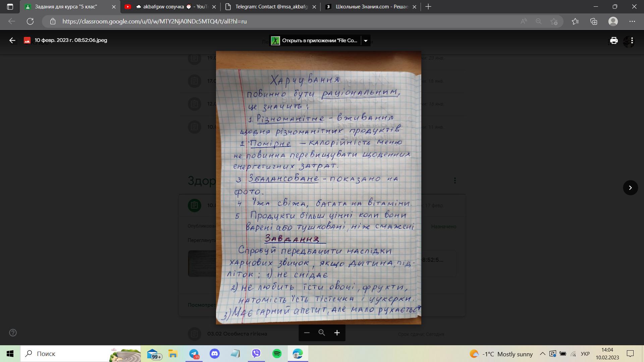Zoom in with the plus button

click(x=337, y=333)
